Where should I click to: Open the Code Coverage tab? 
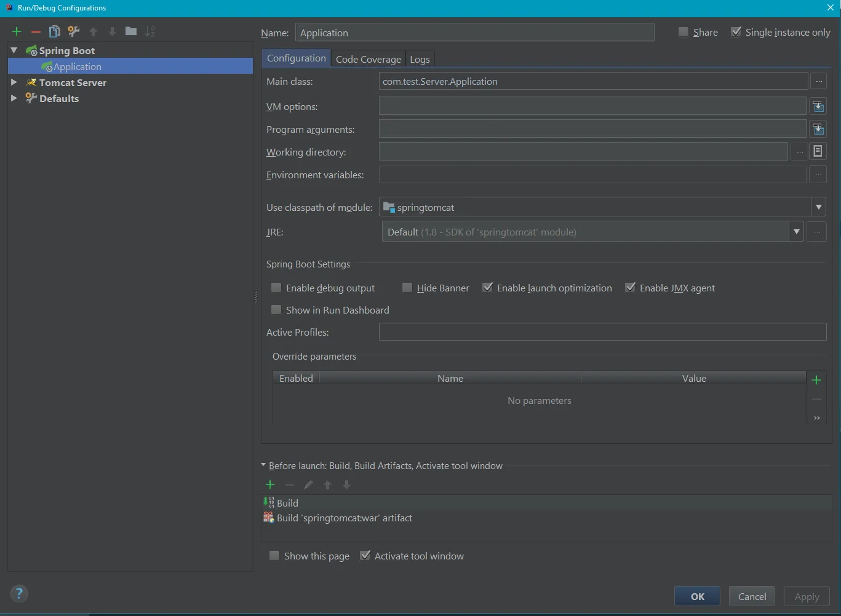(369, 59)
